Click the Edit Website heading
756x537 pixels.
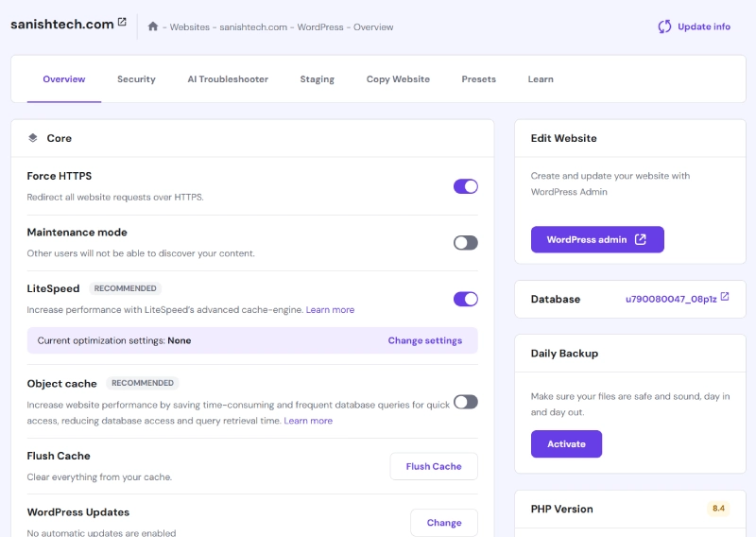coord(563,138)
